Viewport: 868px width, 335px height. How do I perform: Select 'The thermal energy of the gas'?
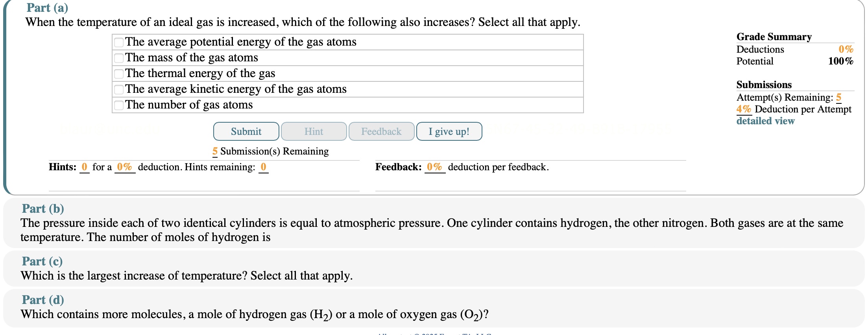point(118,74)
